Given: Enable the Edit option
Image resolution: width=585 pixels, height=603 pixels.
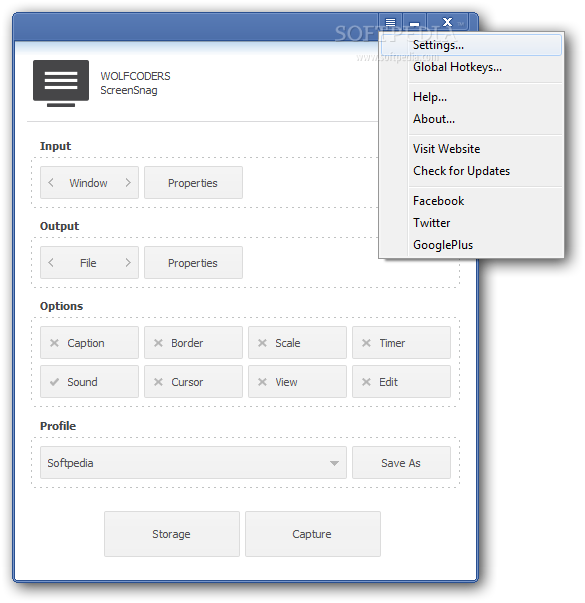Looking at the screenshot, I should (401, 381).
